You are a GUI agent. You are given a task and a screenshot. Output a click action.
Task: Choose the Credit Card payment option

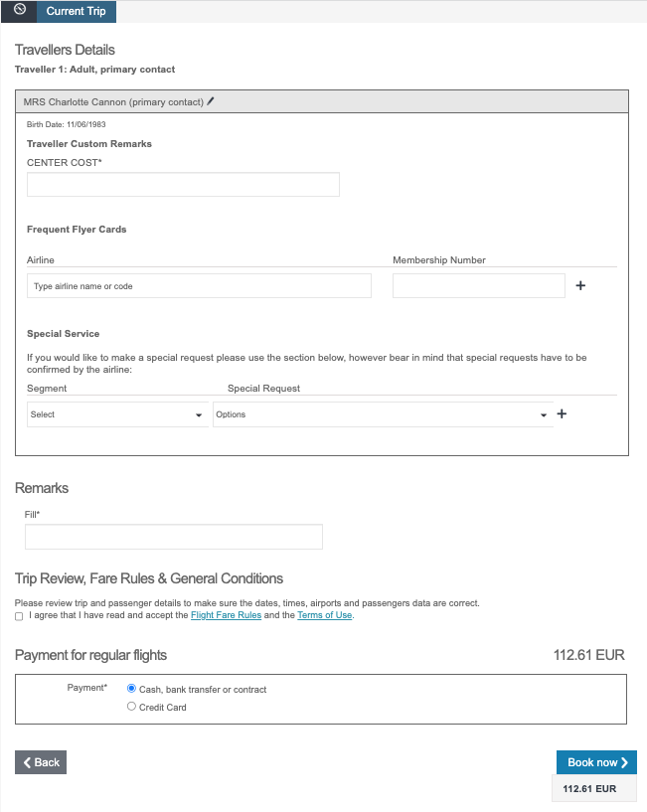click(132, 707)
